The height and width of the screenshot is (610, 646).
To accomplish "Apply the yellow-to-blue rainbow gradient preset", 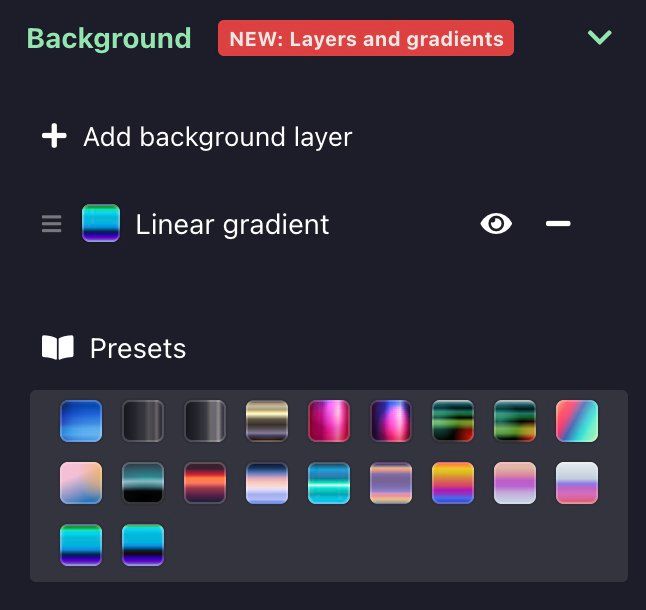I will 453,483.
